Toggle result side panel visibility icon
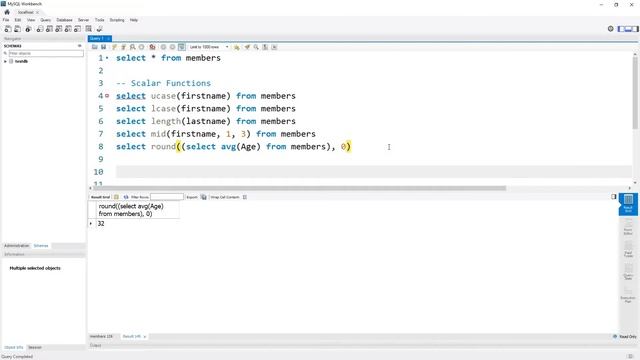This screenshot has width=640, height=360. (x=613, y=197)
